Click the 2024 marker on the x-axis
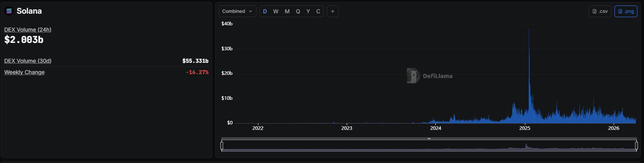This screenshot has width=644, height=163. (435, 128)
